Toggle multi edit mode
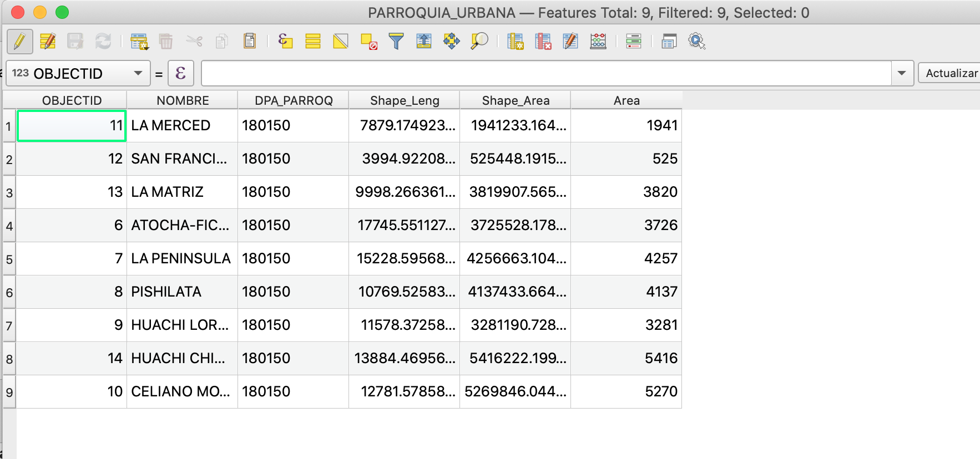 [48, 42]
